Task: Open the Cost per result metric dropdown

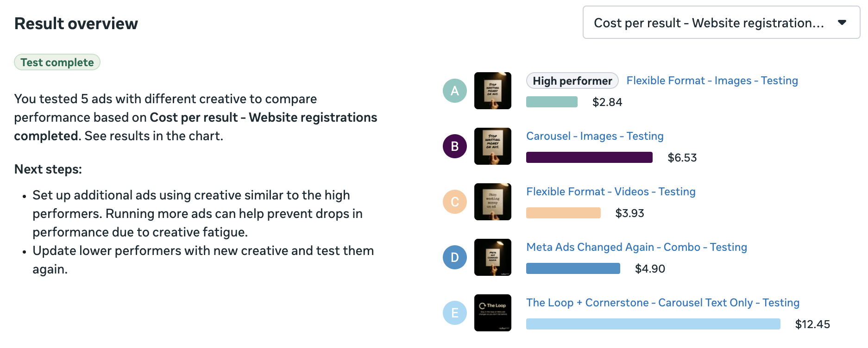Action: (x=709, y=23)
